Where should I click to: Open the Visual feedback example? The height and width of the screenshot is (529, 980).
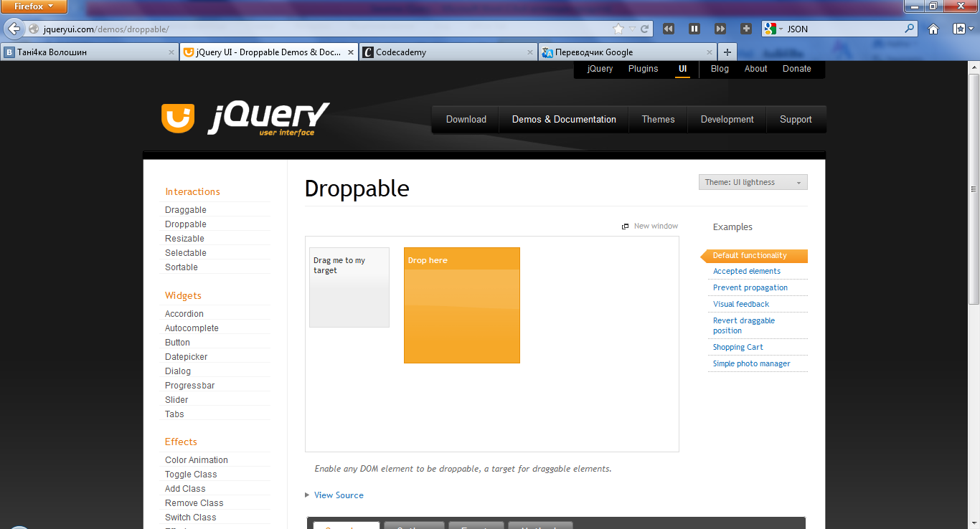(741, 305)
